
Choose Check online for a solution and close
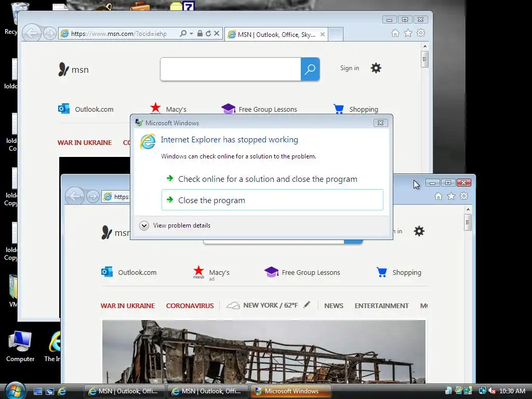[272, 179]
